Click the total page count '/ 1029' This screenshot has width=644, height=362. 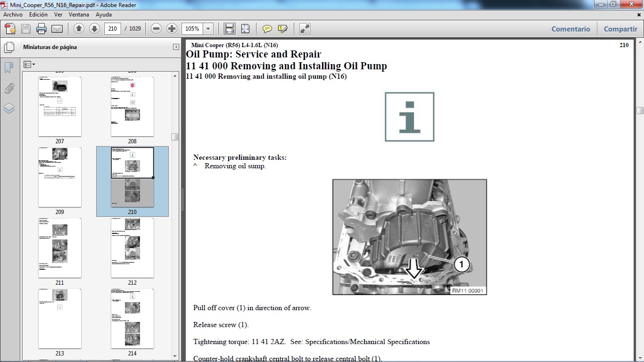point(133,29)
